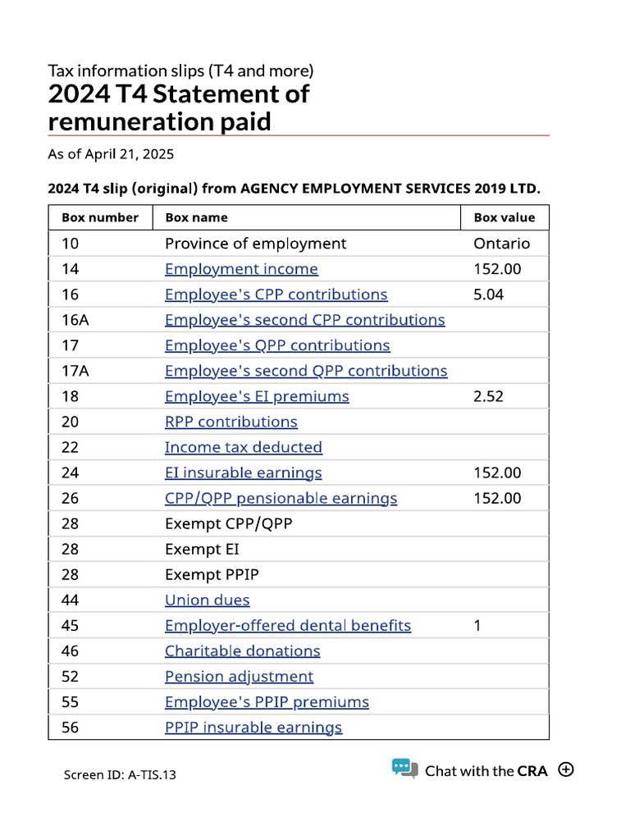Open EI insurable earnings link
This screenshot has height=840, width=630.
[243, 472]
